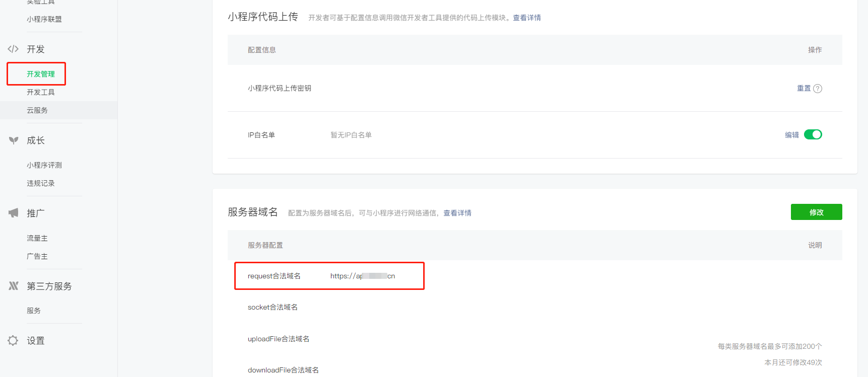Click the 第三方服务 section heading
The width and height of the screenshot is (868, 377).
point(49,286)
